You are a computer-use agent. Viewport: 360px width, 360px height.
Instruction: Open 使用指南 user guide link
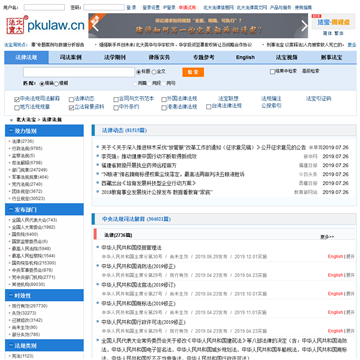point(303,7)
